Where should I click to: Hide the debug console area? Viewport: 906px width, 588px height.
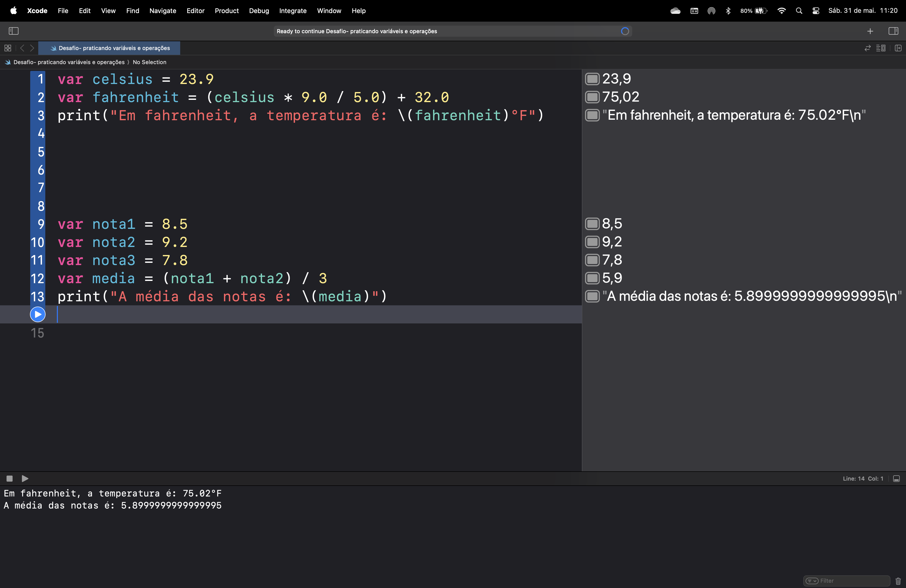[x=896, y=478]
